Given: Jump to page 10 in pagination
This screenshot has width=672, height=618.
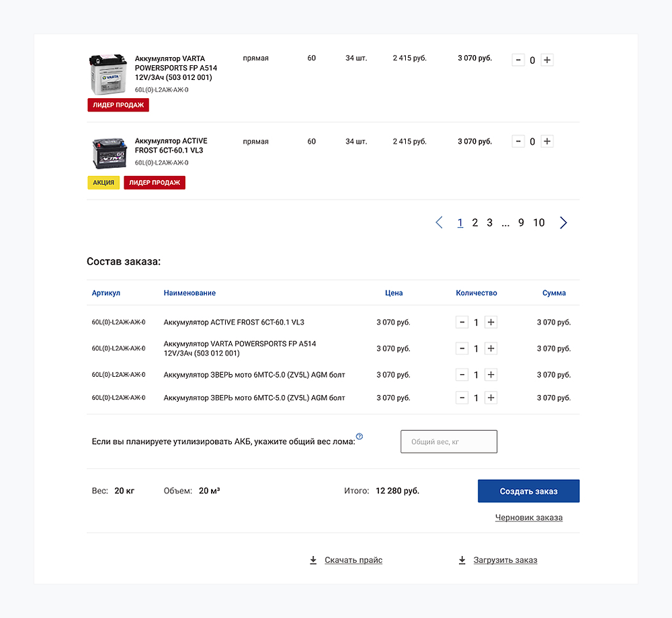Looking at the screenshot, I should coord(538,222).
